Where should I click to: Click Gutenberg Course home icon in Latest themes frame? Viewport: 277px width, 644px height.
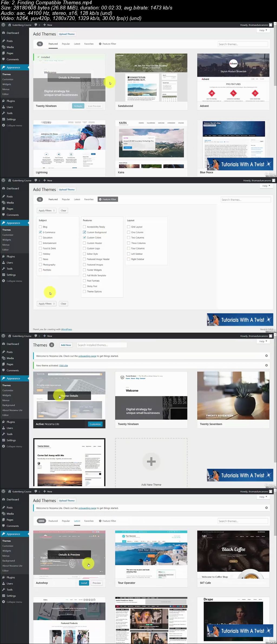coord(10,491)
